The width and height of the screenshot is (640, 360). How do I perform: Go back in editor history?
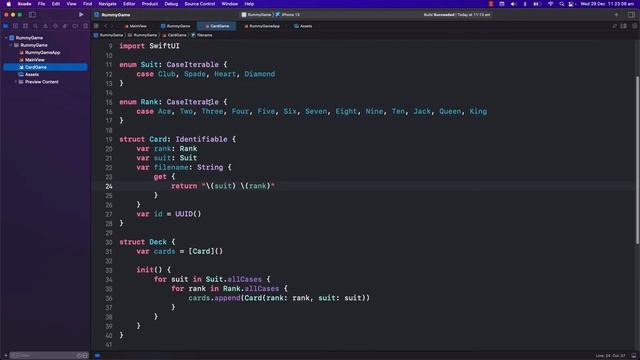105,26
